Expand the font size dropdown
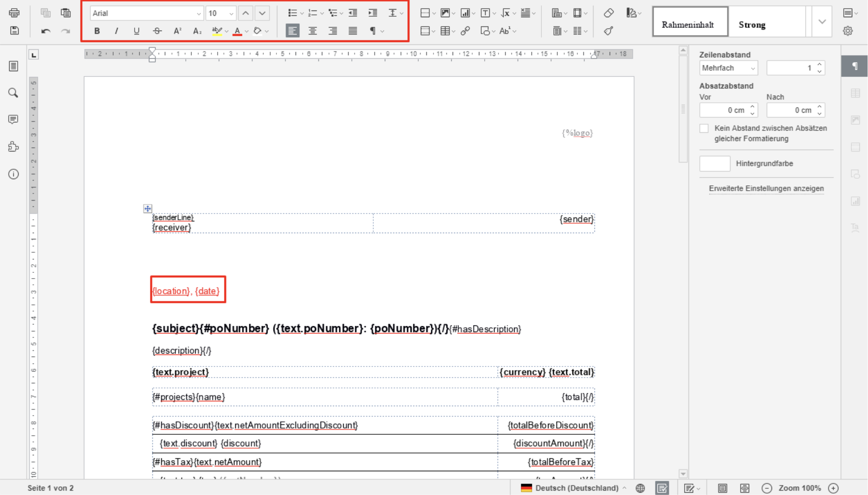 tap(231, 13)
